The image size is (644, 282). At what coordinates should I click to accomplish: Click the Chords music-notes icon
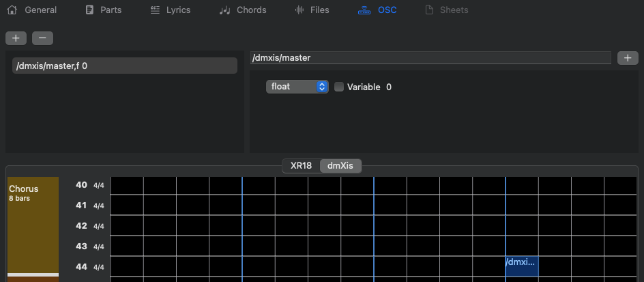click(x=225, y=10)
